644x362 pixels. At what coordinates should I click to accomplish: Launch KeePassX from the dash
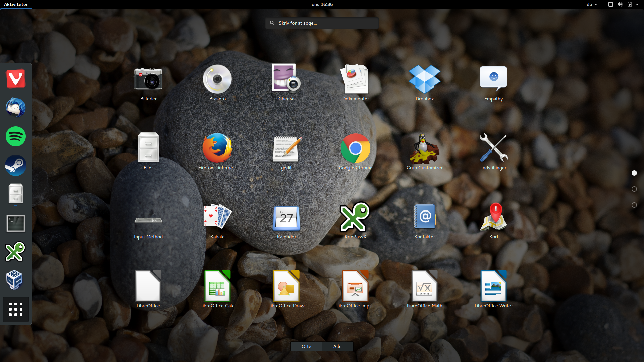(16, 252)
